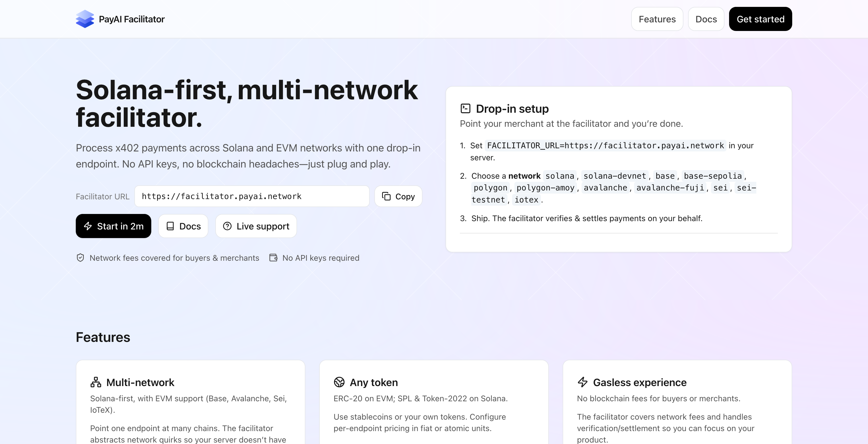Open the Features navigation item
Viewport: 868px width, 444px height.
point(657,19)
